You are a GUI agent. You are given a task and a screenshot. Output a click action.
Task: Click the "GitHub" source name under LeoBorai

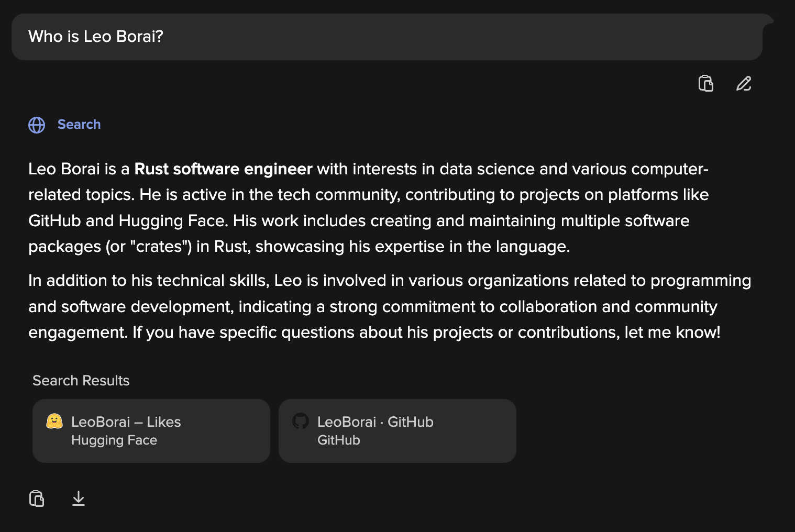click(x=338, y=440)
